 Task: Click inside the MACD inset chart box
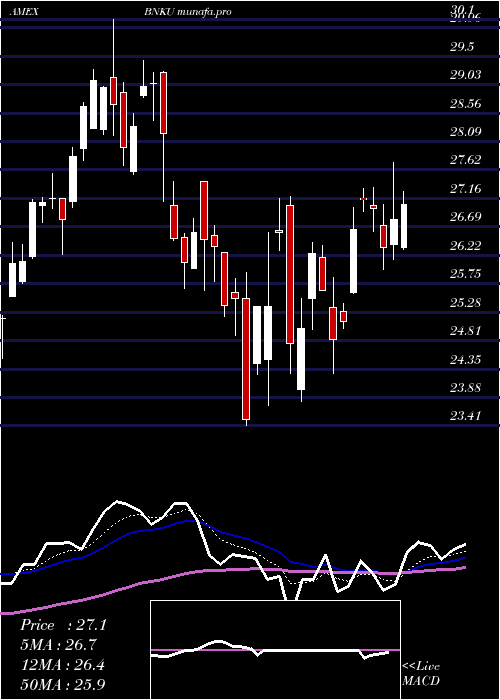[x=275, y=650]
